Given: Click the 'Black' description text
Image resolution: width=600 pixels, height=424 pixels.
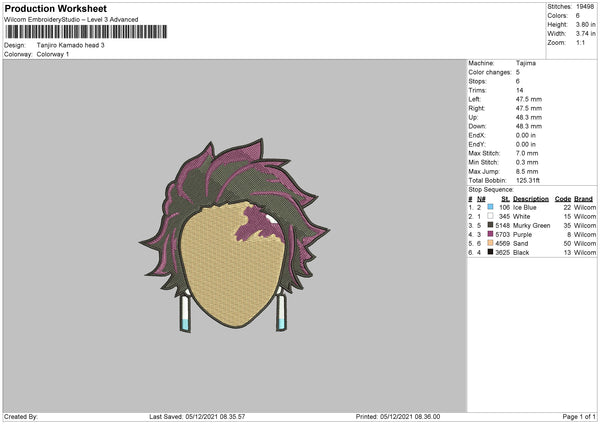Looking at the screenshot, I should [521, 253].
